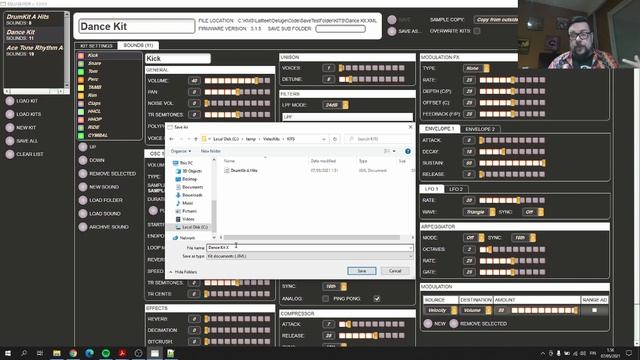Click the Load Kits round button
This screenshot has width=640, height=360.
pos(10,114)
